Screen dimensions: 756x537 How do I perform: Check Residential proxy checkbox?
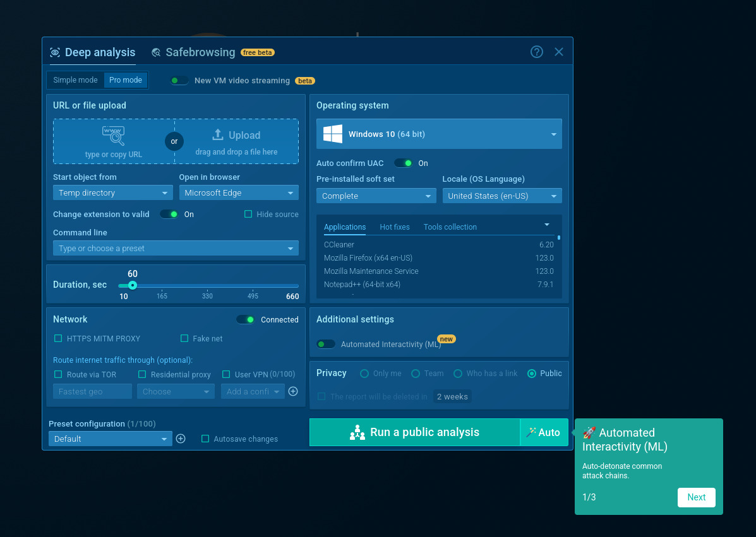[142, 374]
